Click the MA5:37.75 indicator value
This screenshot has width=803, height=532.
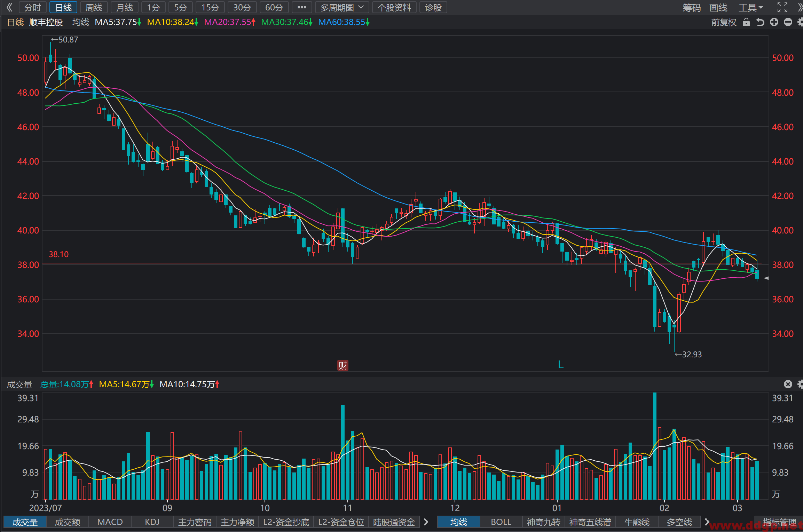[x=118, y=22]
